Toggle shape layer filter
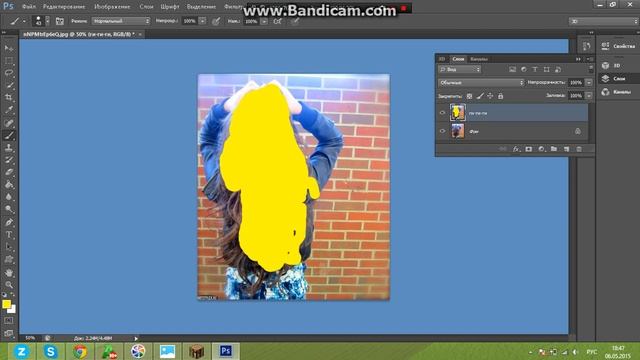This screenshot has width=640, height=360. pyautogui.click(x=547, y=69)
